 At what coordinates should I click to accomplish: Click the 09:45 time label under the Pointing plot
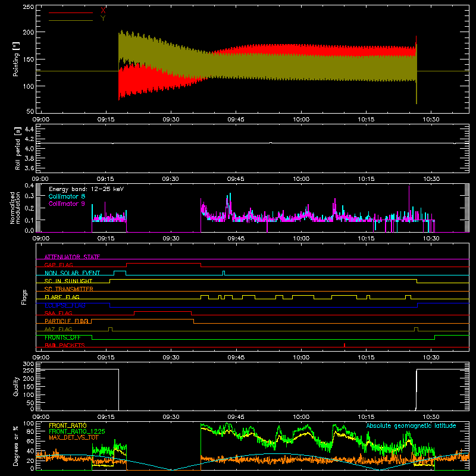pos(236,120)
